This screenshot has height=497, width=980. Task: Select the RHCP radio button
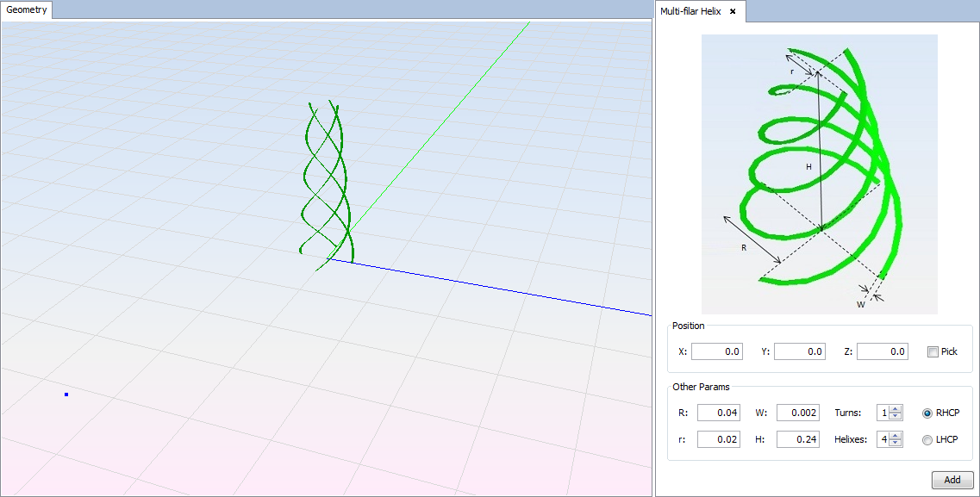point(927,413)
